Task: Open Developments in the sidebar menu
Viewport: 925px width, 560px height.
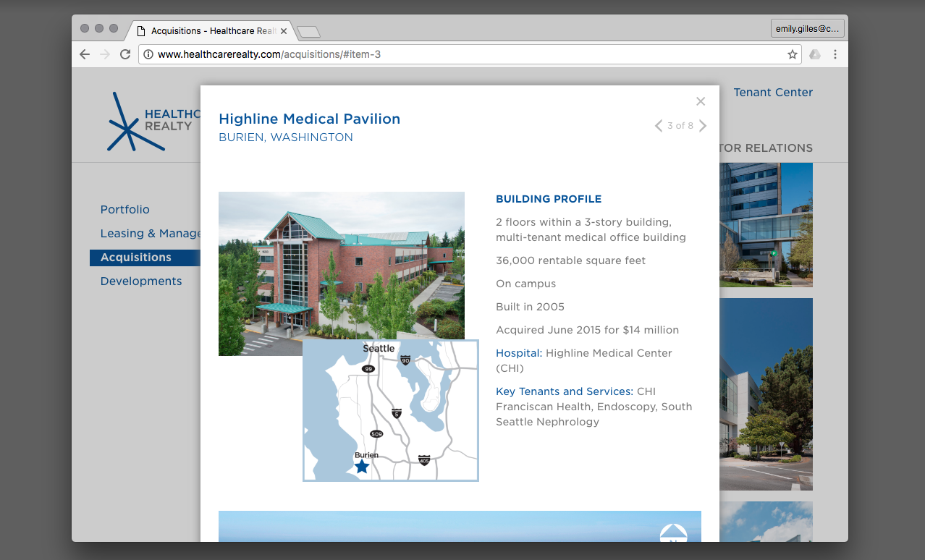Action: pyautogui.click(x=141, y=281)
